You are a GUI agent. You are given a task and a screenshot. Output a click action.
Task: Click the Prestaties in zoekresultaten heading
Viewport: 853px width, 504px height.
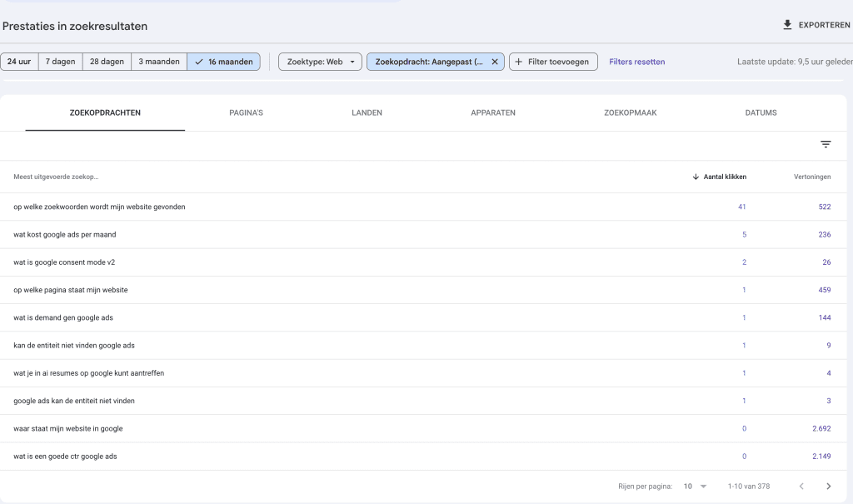75,26
